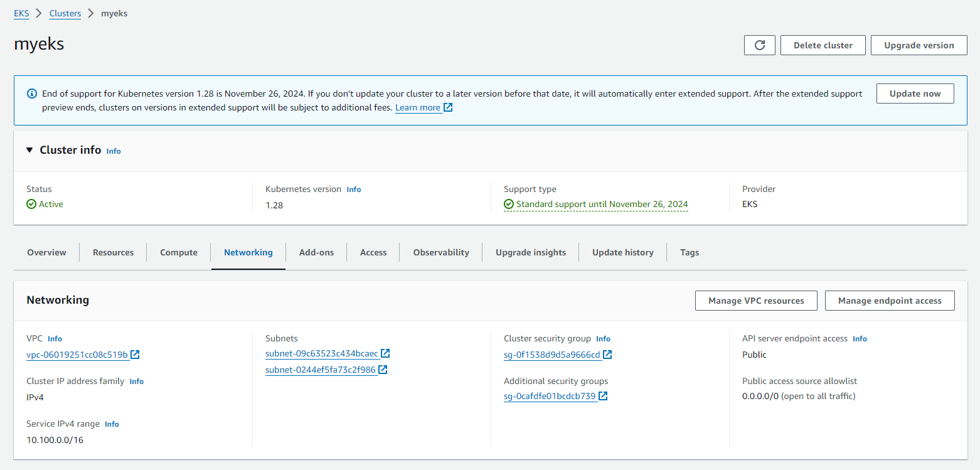This screenshot has width=980, height=470.
Task: Open the Learn more link
Action: [418, 107]
